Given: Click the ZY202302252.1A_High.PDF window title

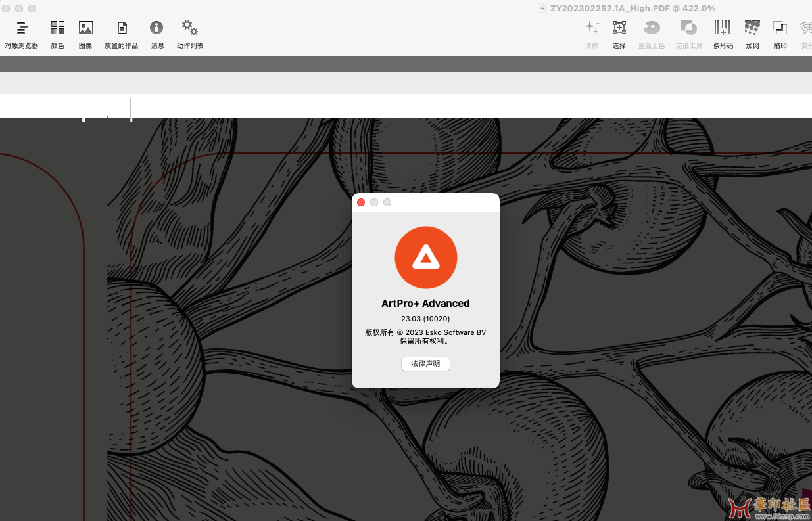Looking at the screenshot, I should [x=633, y=9].
